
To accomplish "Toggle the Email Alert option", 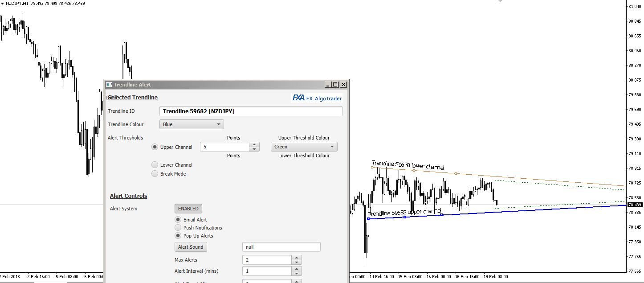I will [178, 220].
